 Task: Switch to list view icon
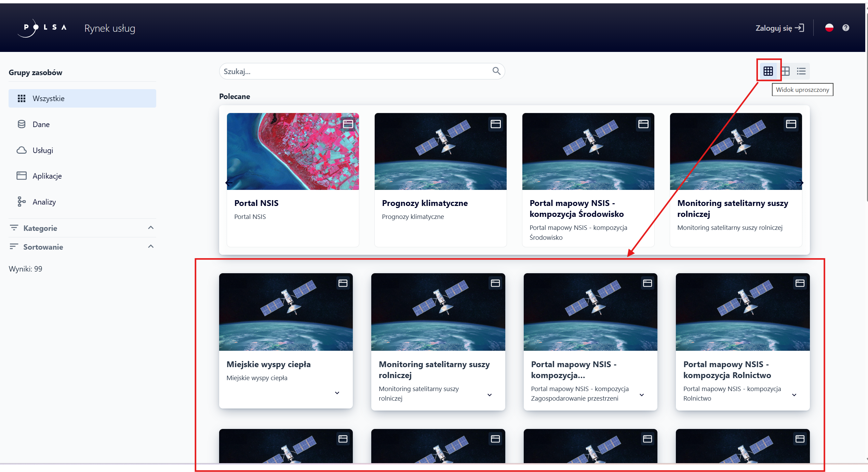coord(801,71)
